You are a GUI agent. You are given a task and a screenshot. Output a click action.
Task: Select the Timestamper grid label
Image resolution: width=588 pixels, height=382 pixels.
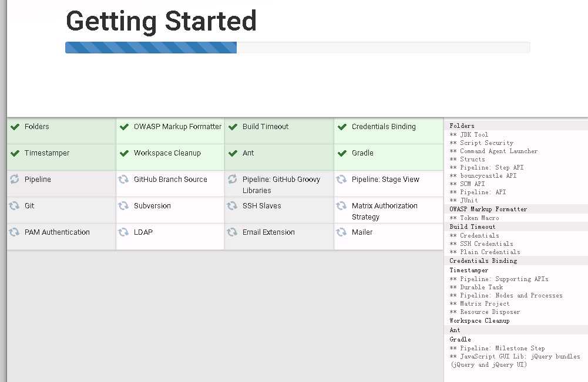click(x=47, y=153)
